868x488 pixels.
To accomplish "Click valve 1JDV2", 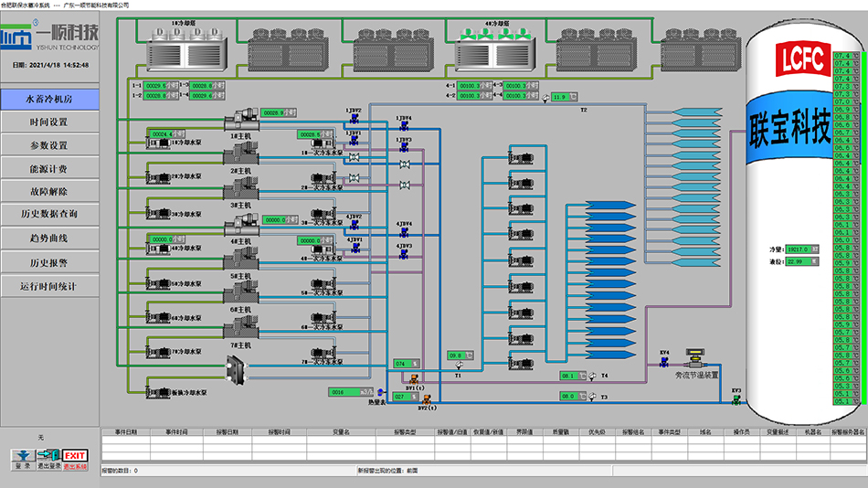I will pos(355,119).
